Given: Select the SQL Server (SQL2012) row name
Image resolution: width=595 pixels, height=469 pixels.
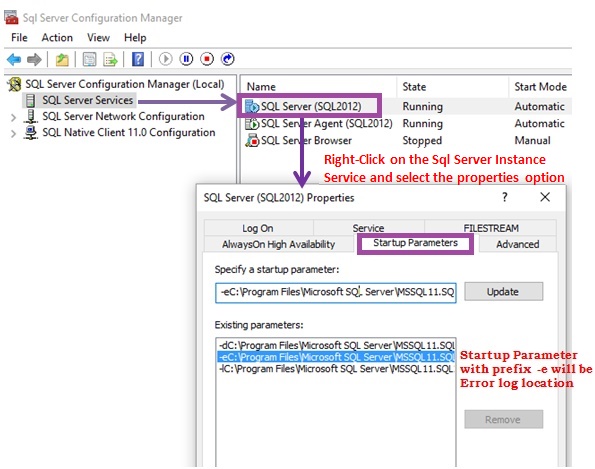Looking at the screenshot, I should pyautogui.click(x=311, y=106).
